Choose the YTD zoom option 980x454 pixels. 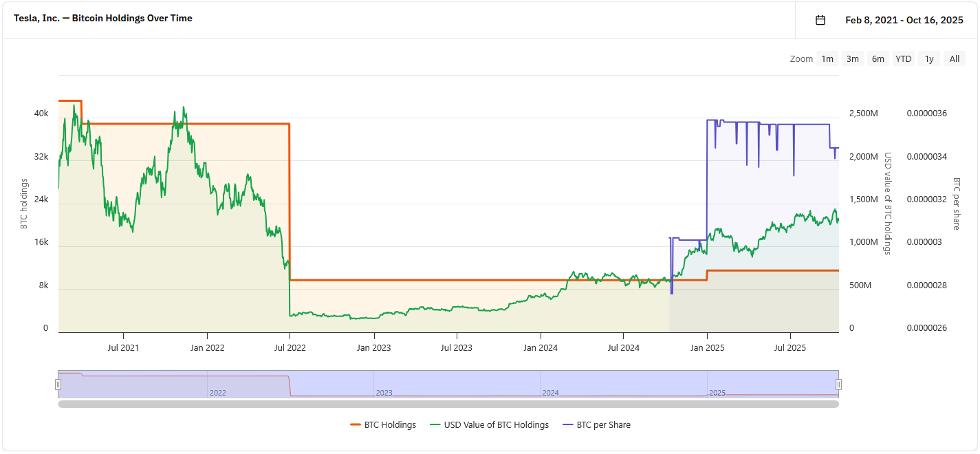tap(904, 59)
